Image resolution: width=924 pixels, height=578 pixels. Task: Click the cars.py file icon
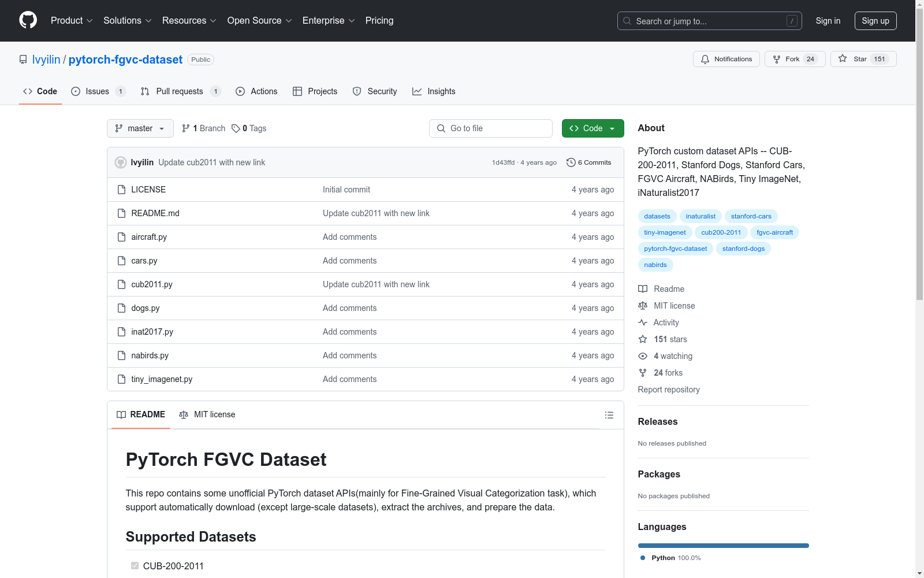point(121,261)
